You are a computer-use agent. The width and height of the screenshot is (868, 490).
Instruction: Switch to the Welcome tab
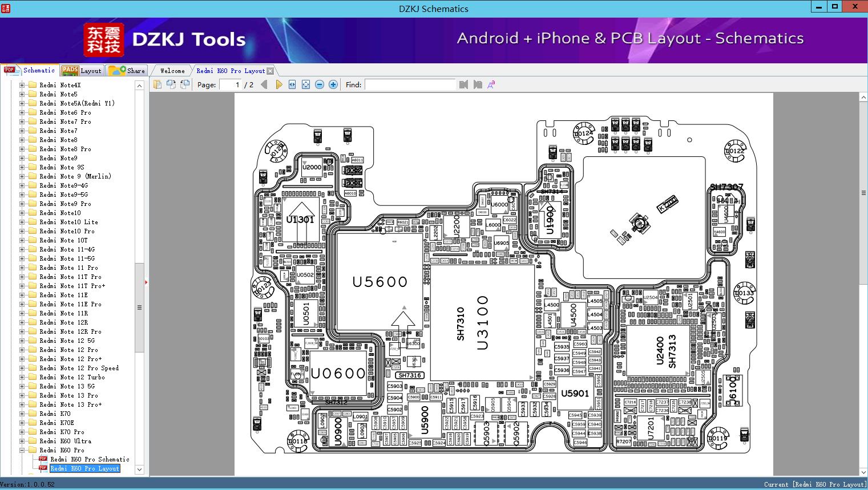(x=172, y=71)
